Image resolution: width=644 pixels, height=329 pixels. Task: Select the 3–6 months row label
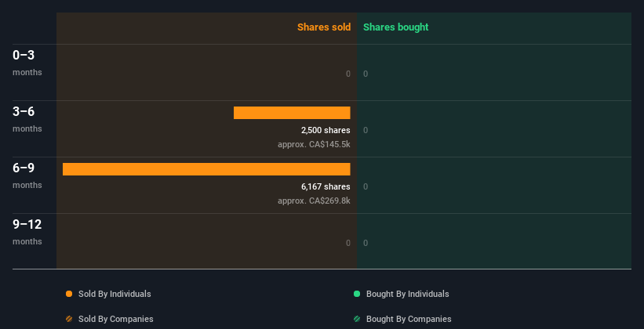(x=27, y=118)
